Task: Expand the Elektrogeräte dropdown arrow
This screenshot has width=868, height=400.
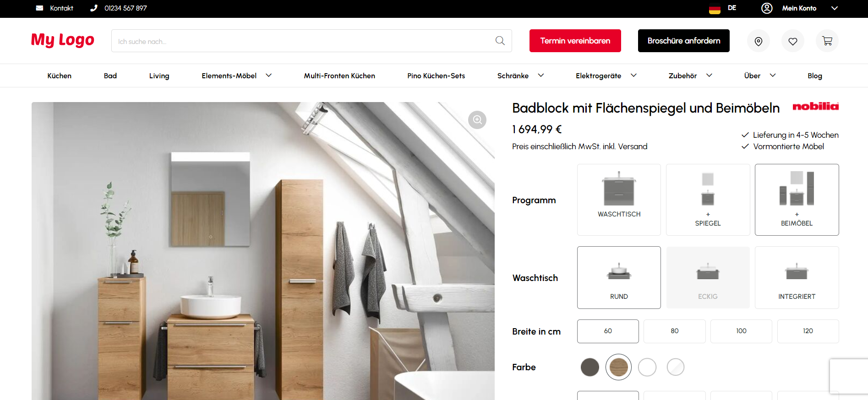Action: click(633, 76)
